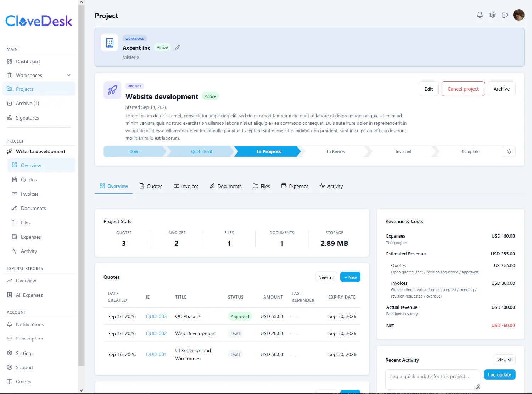Viewport: 532px width, 394px height.
Task: Open sidebar Activity under project
Action: [x=41, y=251]
